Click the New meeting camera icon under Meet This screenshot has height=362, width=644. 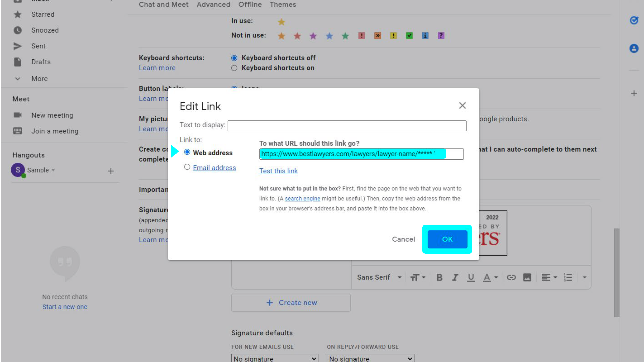[x=18, y=115]
